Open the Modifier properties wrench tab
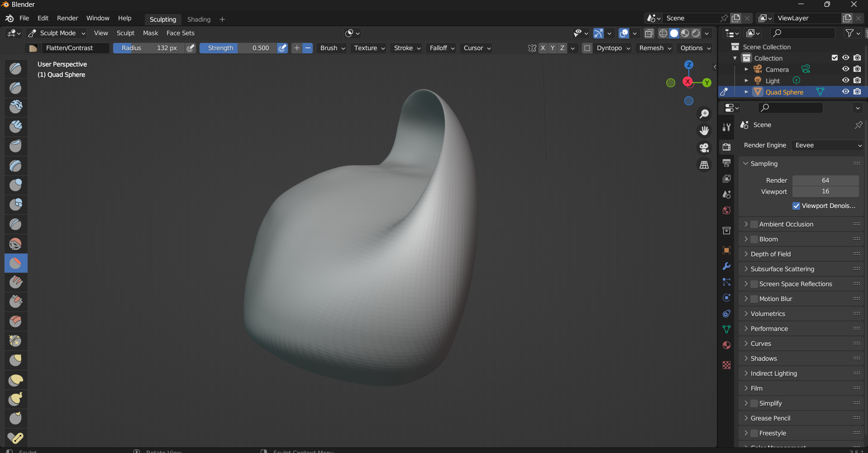This screenshot has height=453, width=868. coord(726,266)
